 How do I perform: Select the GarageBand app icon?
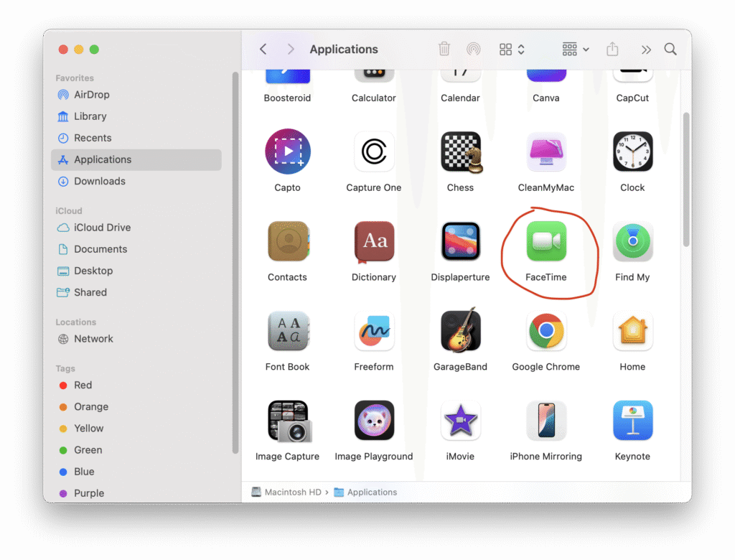461,330
